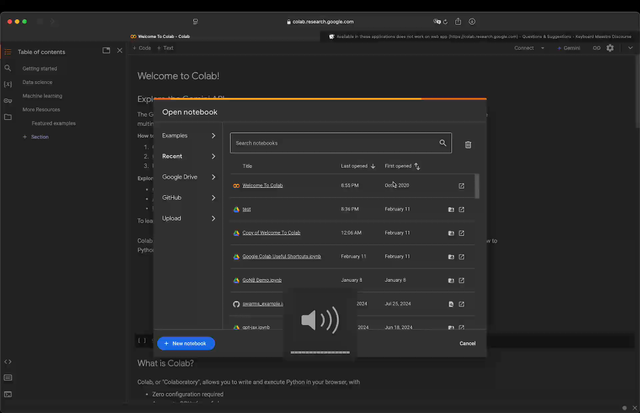Viewport: 640px width, 413px height.
Task: Select the Google Drive tab in Open notebook
Action: [189, 177]
